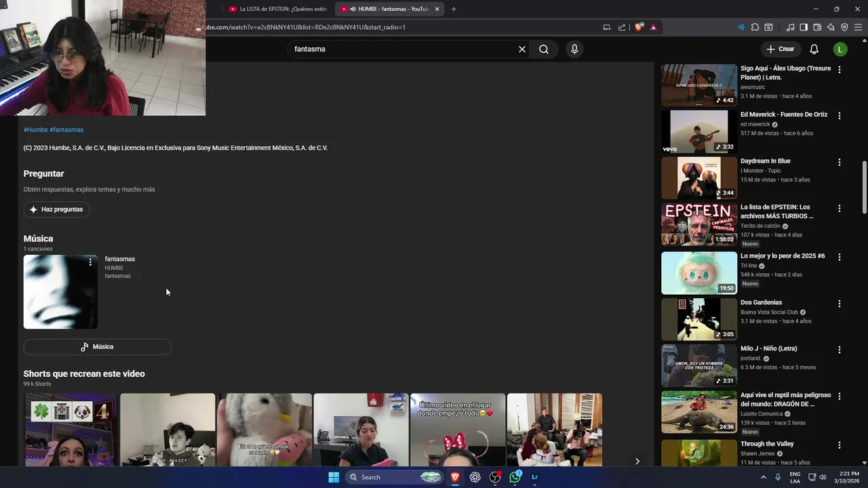
Task: Open the tab search toolbar icon
Action: (769, 27)
